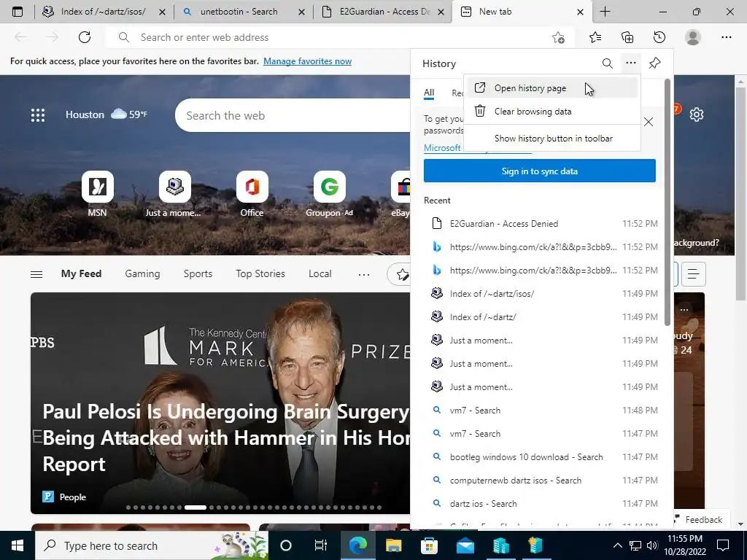
Task: Open the tab actions menu icon
Action: [18, 12]
